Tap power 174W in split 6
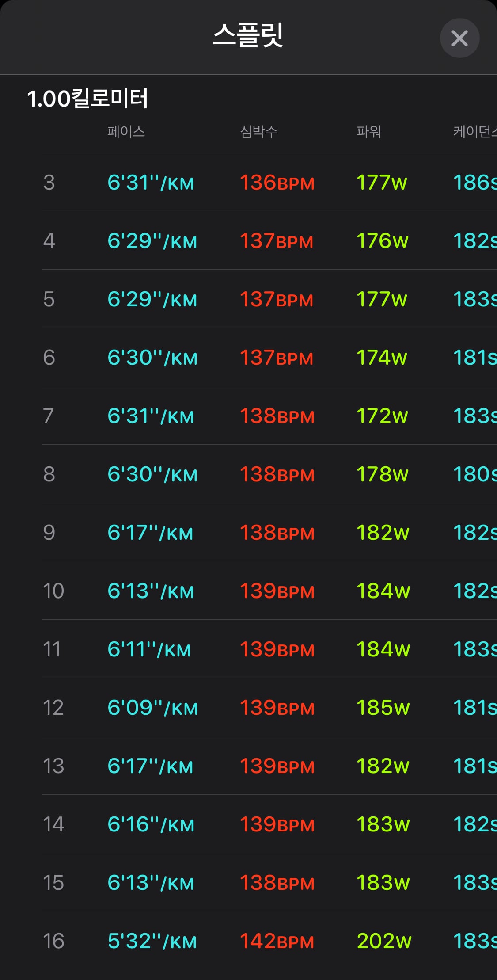Screen dimensions: 497x980 point(382,357)
